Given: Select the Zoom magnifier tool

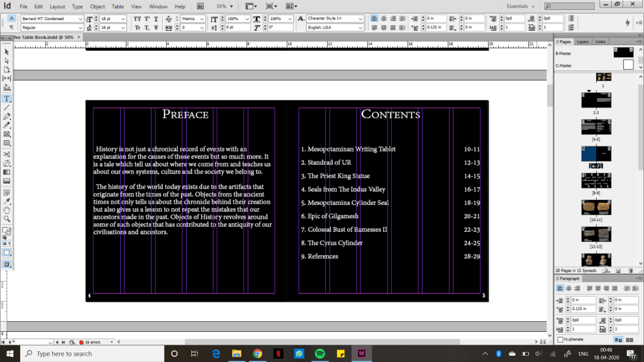Looking at the screenshot, I should click(7, 219).
